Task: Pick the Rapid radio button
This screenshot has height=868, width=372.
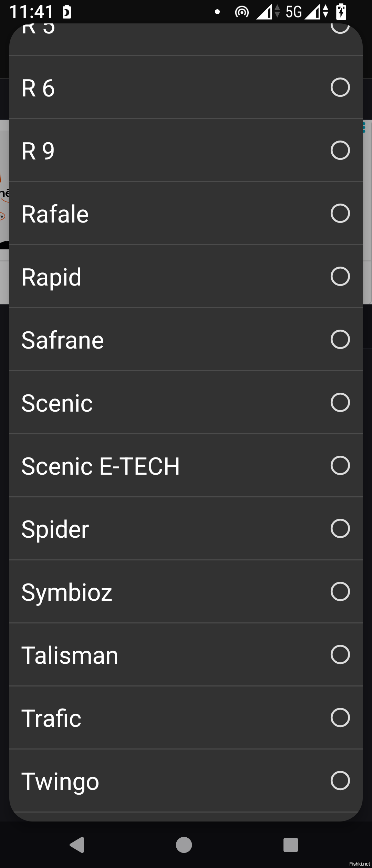Action: pos(340,276)
